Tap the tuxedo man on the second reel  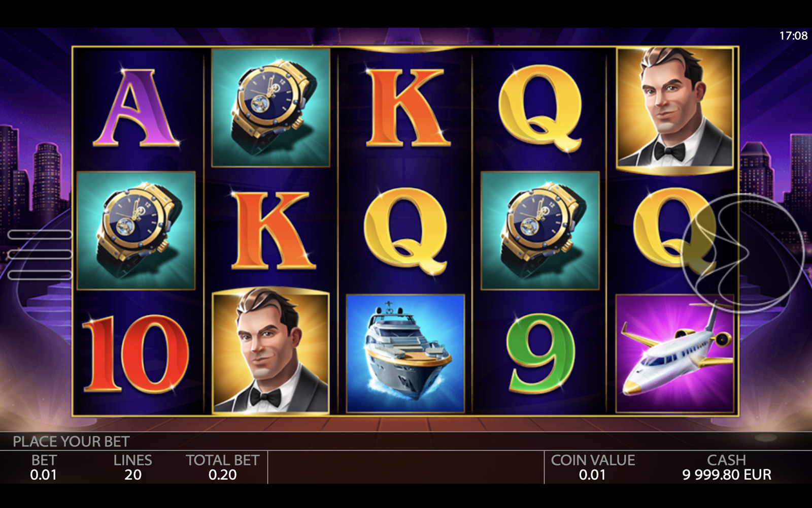(x=270, y=352)
